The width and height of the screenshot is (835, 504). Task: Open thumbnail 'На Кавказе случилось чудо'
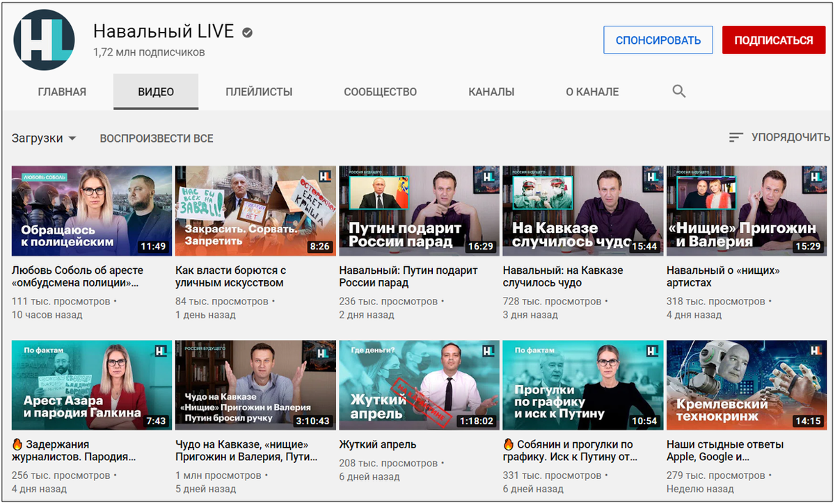point(583,211)
